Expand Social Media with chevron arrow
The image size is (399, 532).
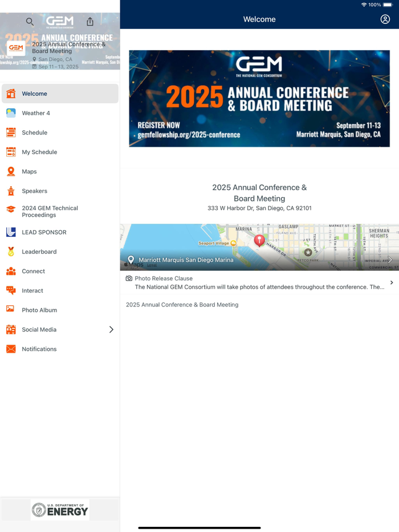(x=111, y=329)
